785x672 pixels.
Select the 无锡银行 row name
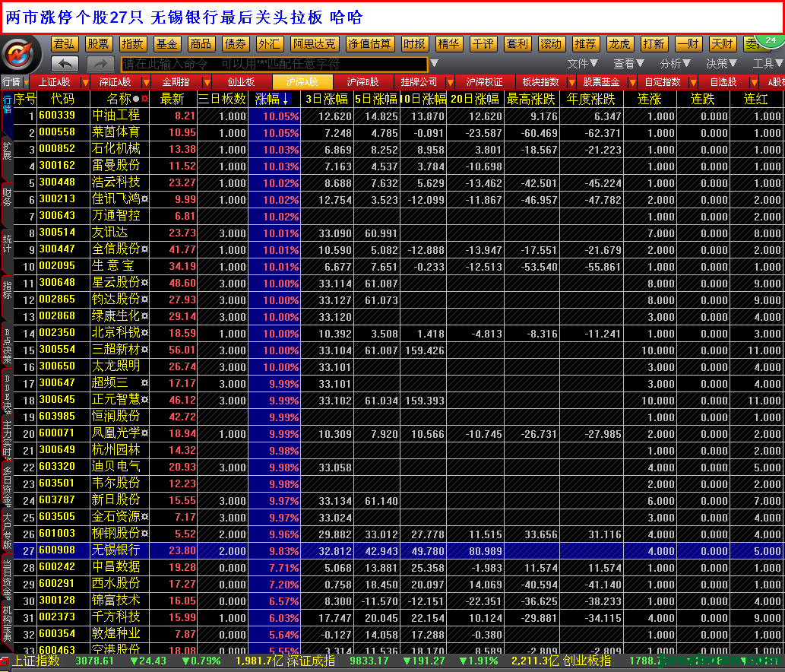(x=116, y=550)
